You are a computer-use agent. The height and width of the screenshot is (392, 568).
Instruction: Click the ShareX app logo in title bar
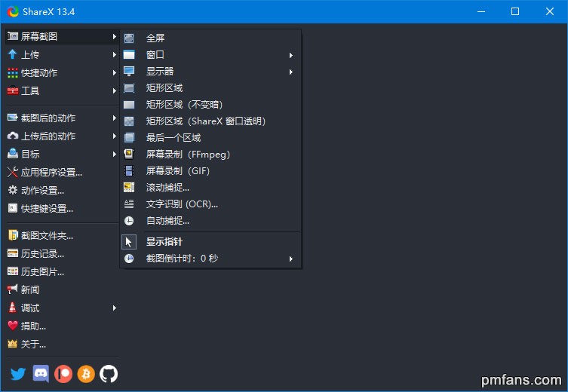13,11
